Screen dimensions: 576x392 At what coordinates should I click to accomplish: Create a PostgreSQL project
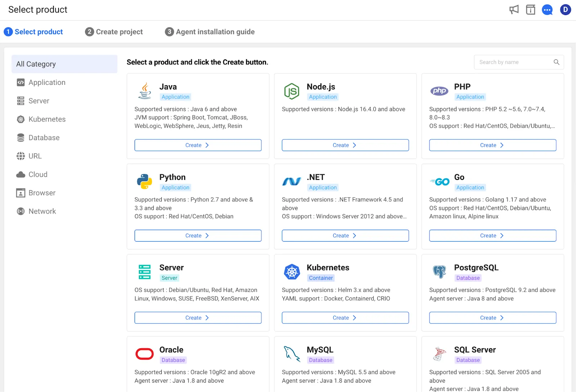coord(492,318)
